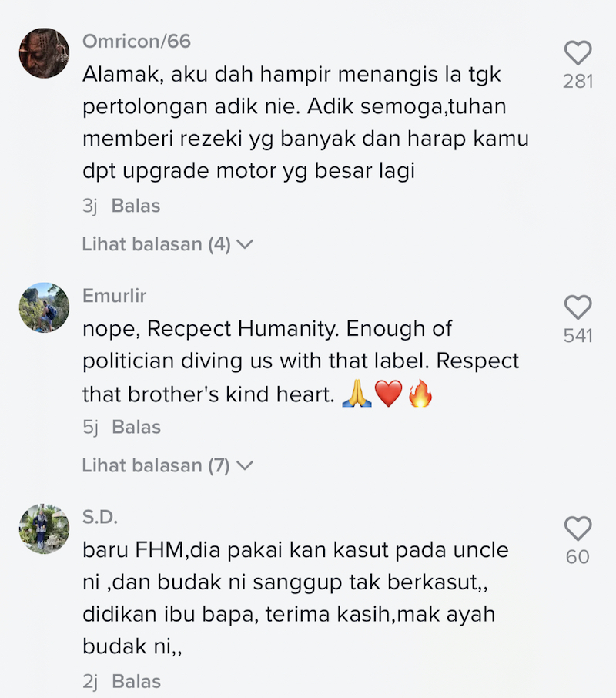The image size is (616, 698).
Task: View S.D.'s profile avatar
Action: click(x=44, y=529)
